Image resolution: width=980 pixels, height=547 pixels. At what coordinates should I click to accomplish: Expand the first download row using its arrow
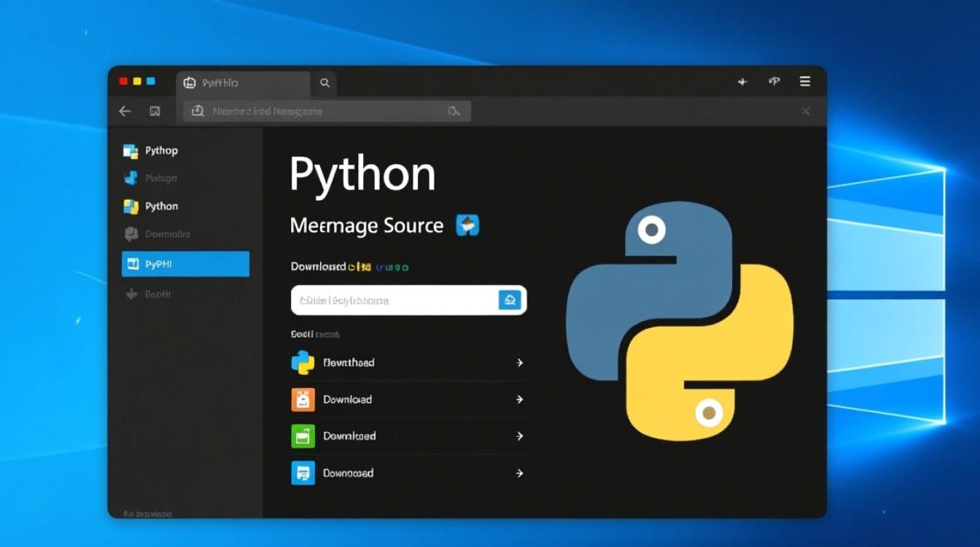coord(519,362)
